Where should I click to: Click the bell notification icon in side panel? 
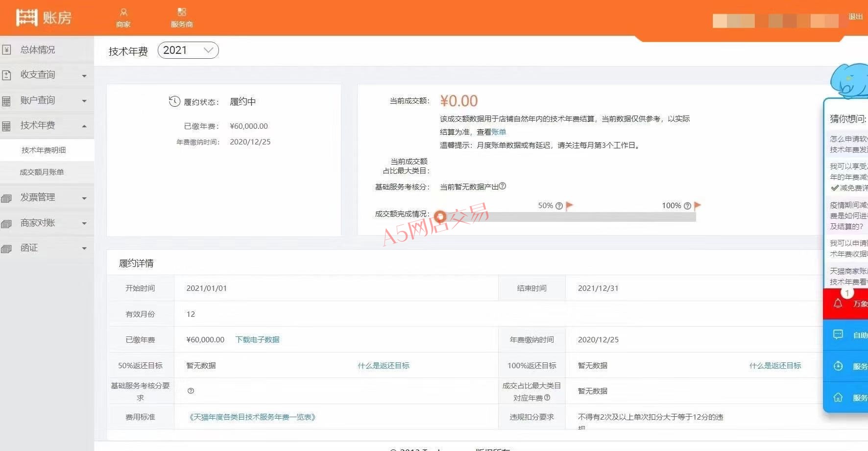pyautogui.click(x=838, y=304)
